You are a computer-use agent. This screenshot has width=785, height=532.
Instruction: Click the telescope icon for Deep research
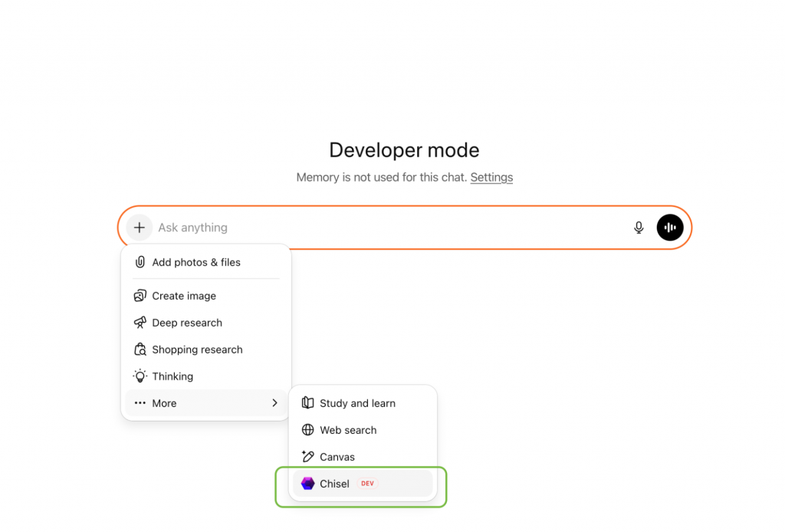point(140,323)
